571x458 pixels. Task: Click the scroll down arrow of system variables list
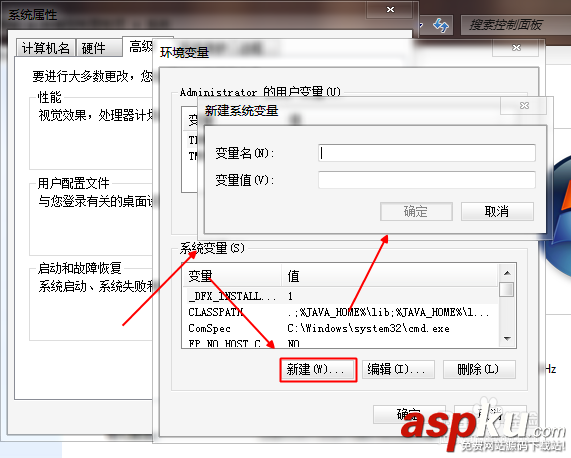pos(507,339)
